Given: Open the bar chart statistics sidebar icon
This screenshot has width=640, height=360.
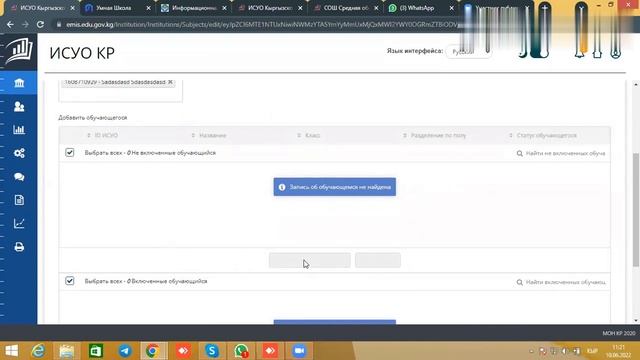Looking at the screenshot, I should [x=19, y=130].
